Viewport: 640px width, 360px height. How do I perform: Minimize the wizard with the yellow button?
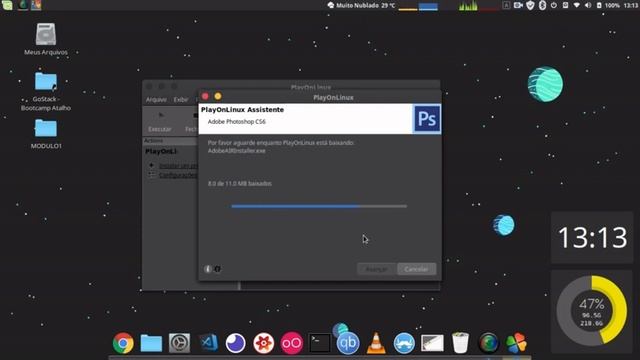click(x=218, y=96)
